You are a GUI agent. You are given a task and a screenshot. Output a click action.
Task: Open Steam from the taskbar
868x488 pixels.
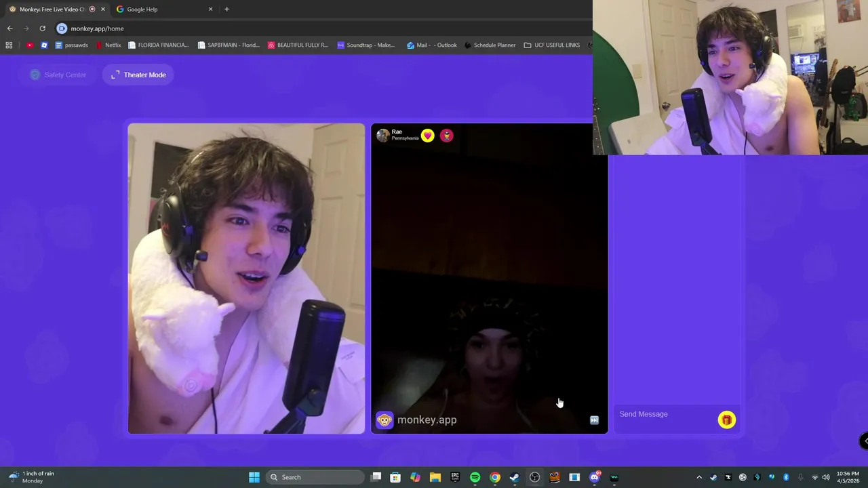(515, 477)
